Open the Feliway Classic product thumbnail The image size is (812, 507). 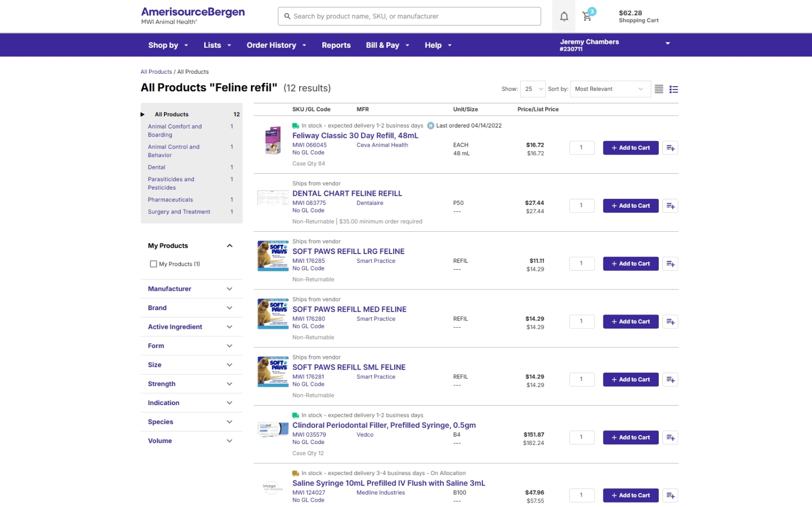tap(273, 140)
